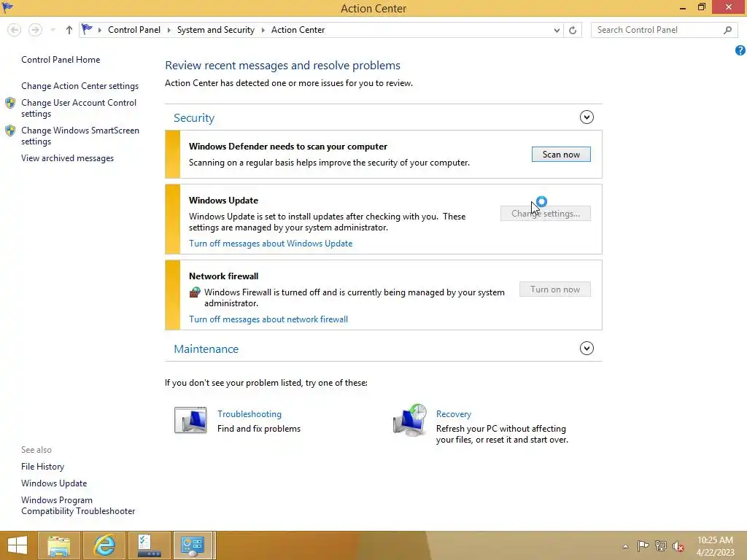The image size is (747, 560).
Task: Expand the Maintenance section chevron
Action: [587, 348]
